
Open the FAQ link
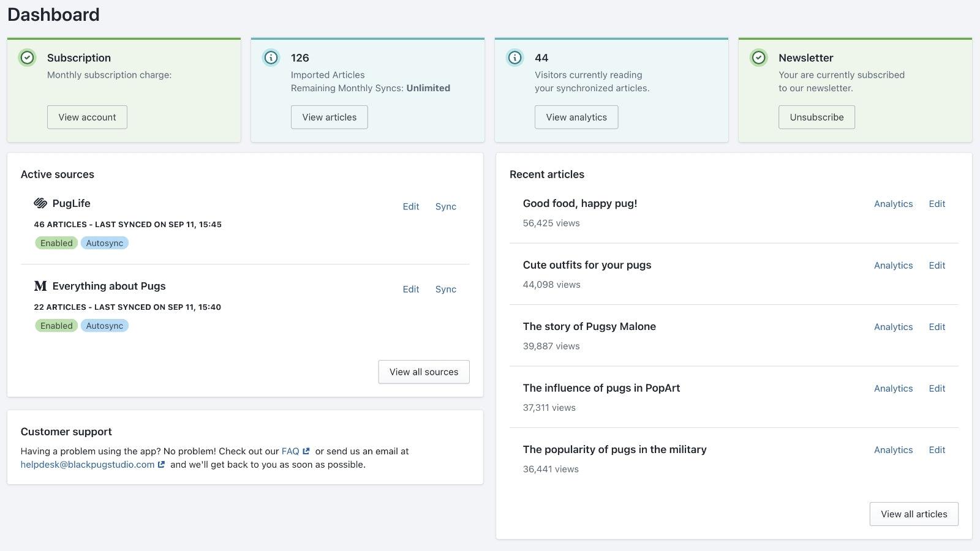[290, 451]
